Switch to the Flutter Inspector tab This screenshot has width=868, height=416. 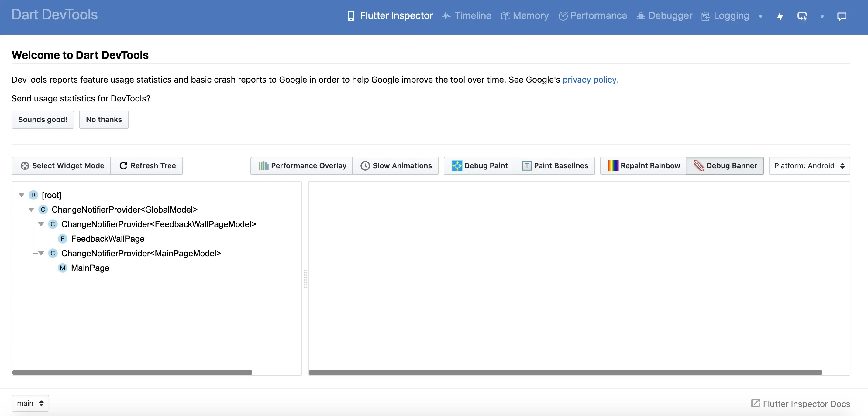390,15
